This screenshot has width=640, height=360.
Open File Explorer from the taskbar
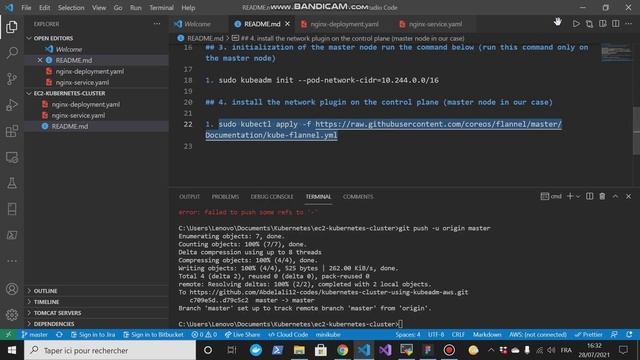pos(299,350)
